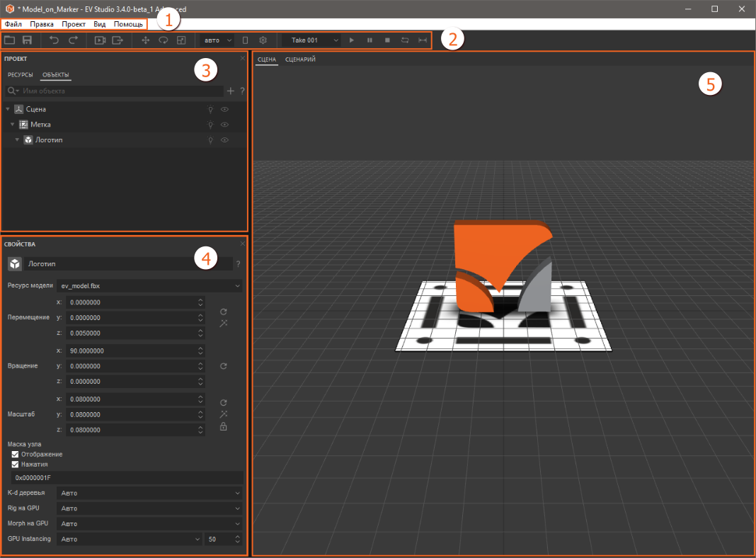Reset Вращение values with the reset icon
The height and width of the screenshot is (558, 756).
(x=224, y=366)
